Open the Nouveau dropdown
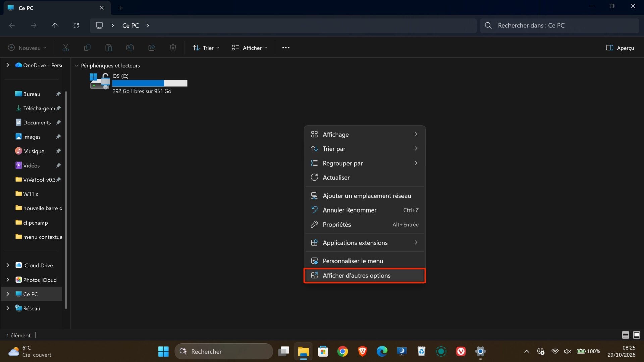644x362 pixels. (27, 48)
